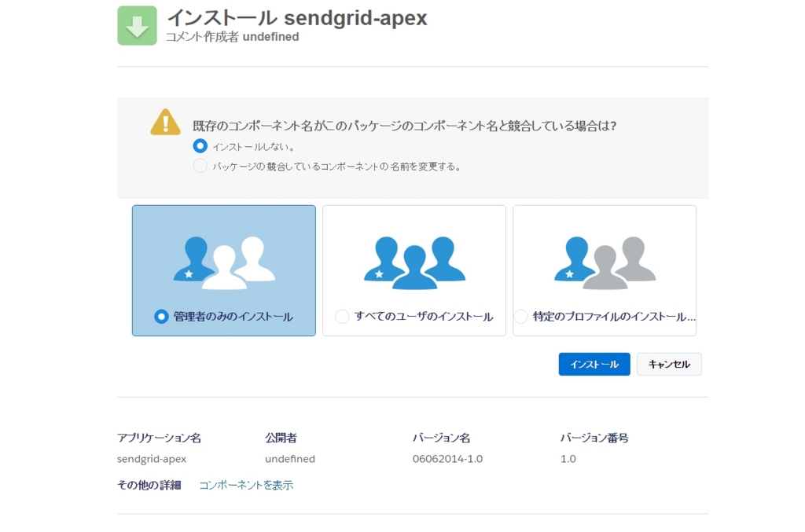Click the キャンセル button

click(x=670, y=365)
